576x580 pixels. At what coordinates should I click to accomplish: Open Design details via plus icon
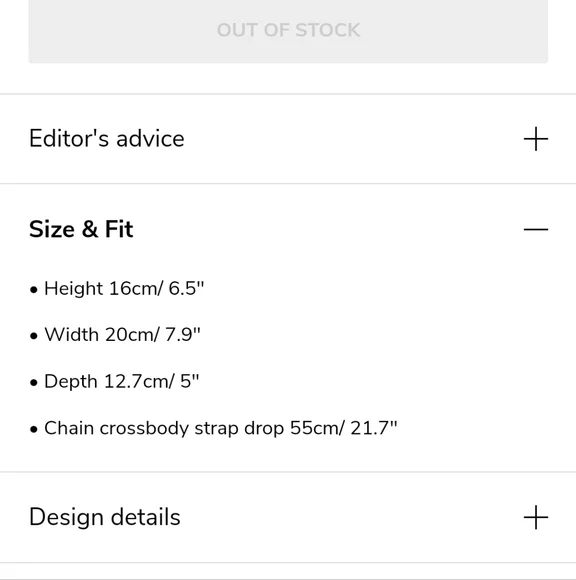tap(536, 517)
